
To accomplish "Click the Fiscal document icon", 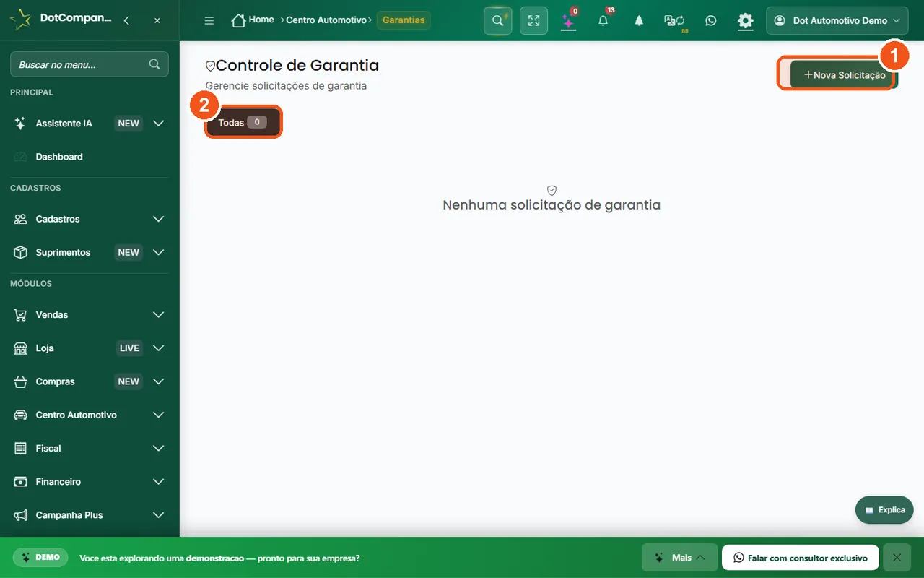I will tap(21, 448).
